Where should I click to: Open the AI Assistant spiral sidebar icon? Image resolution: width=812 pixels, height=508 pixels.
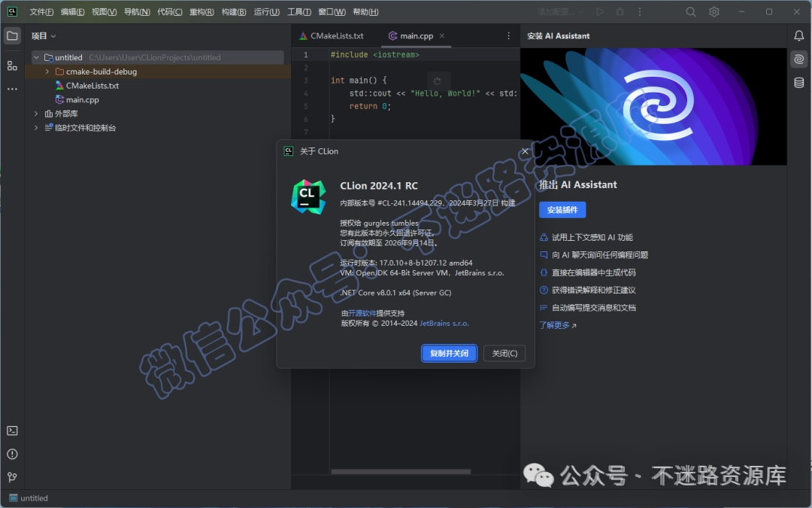coord(799,59)
